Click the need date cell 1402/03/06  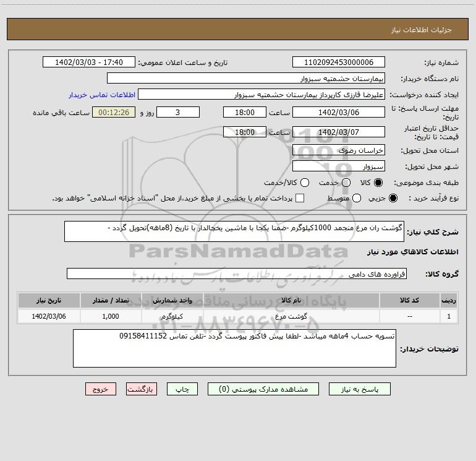[49, 316]
